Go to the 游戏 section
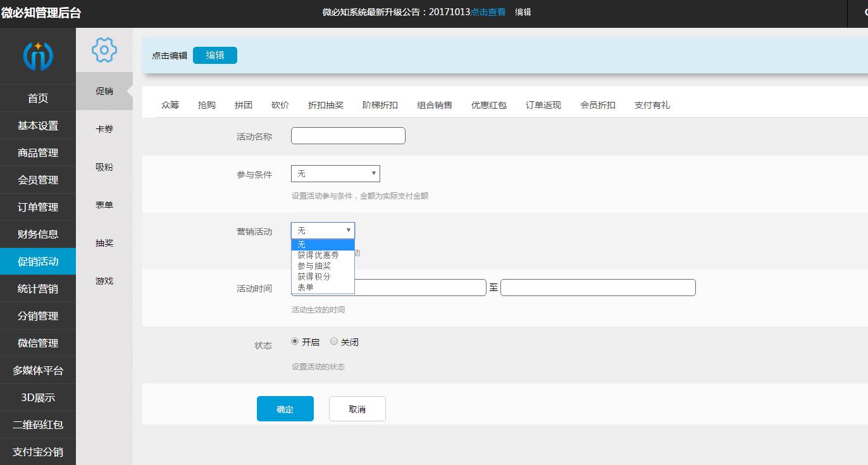868x465 pixels. [x=104, y=281]
